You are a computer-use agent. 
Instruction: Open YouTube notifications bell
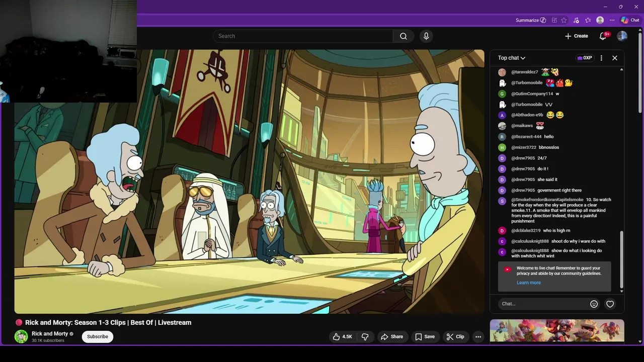tap(603, 36)
